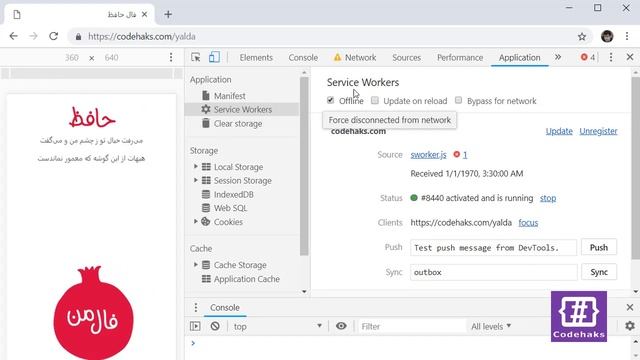Open the sworker.js source link
The image size is (640, 360).
click(428, 155)
